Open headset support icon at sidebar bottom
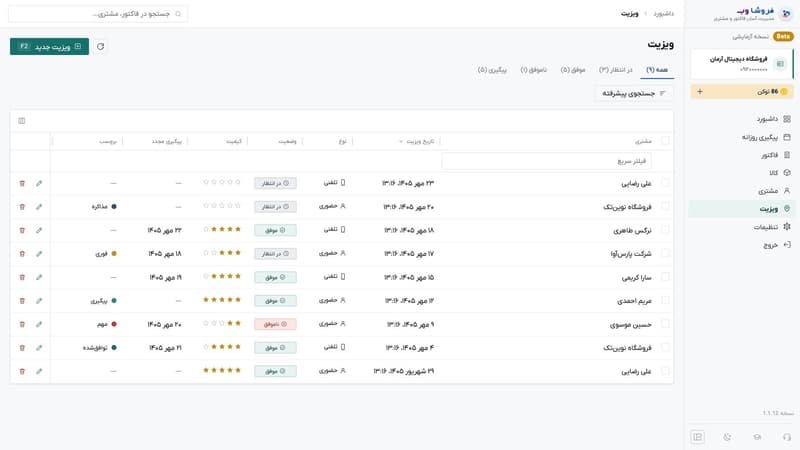The width and height of the screenshot is (800, 450). [x=786, y=437]
